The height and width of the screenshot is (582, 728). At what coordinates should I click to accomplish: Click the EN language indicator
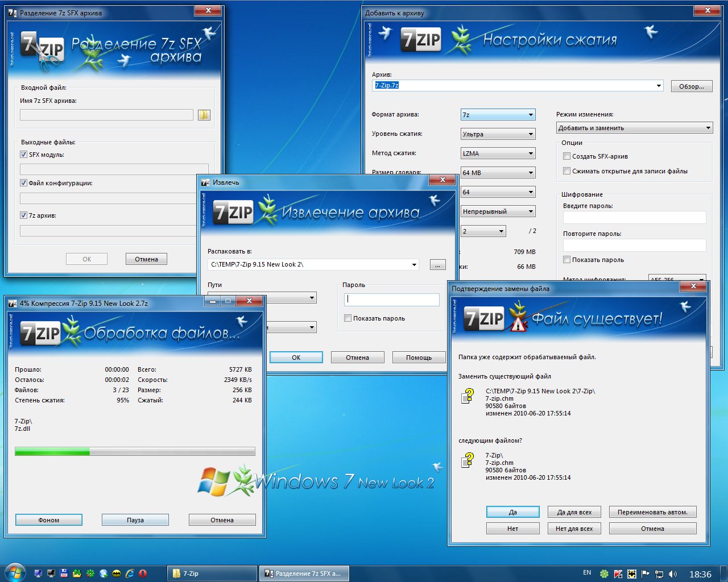point(587,573)
